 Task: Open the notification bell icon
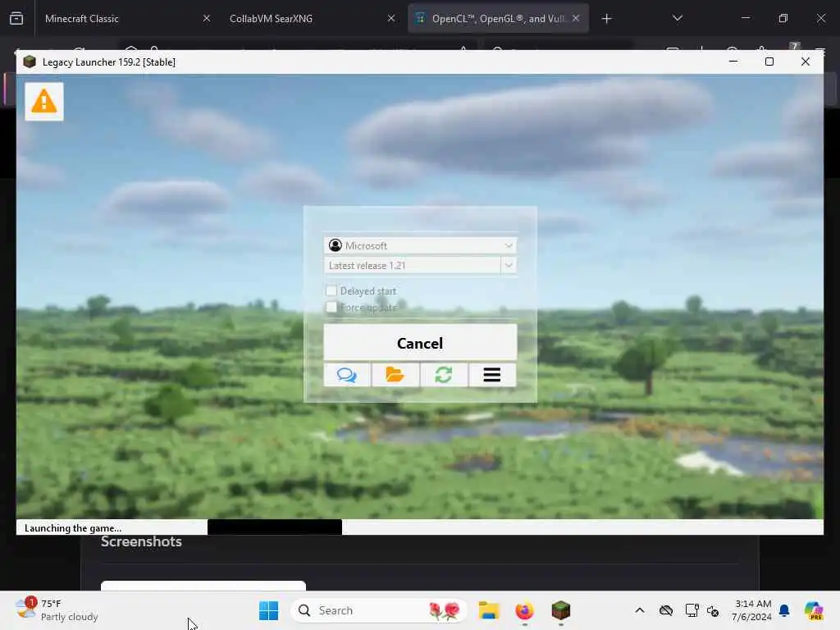[784, 610]
